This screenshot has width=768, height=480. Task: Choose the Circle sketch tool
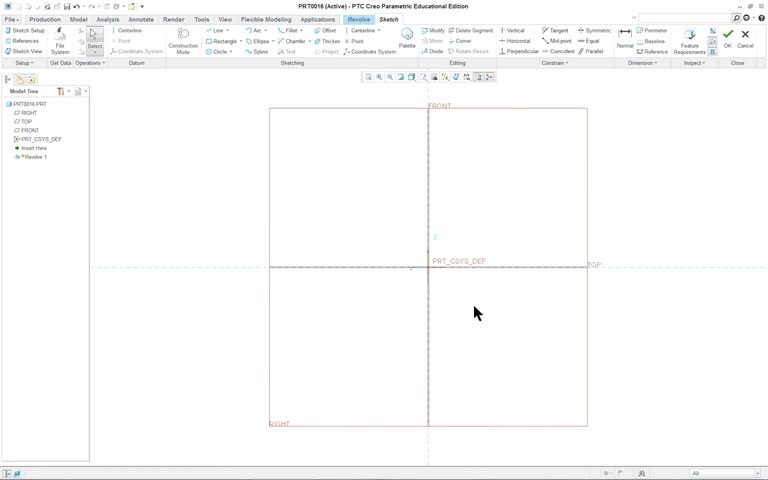pos(216,51)
